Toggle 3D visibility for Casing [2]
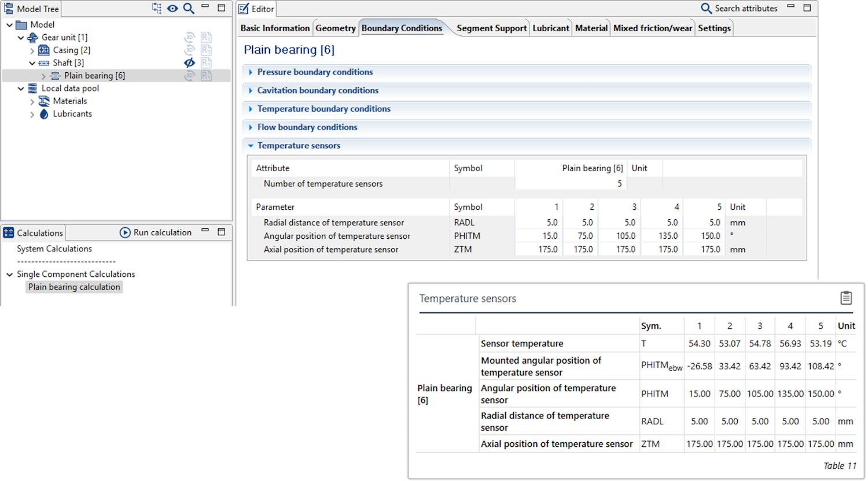The width and height of the screenshot is (868, 481). point(189,50)
